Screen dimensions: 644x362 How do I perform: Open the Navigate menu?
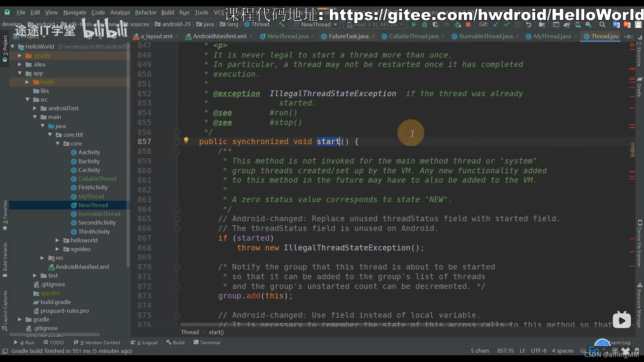[74, 12]
